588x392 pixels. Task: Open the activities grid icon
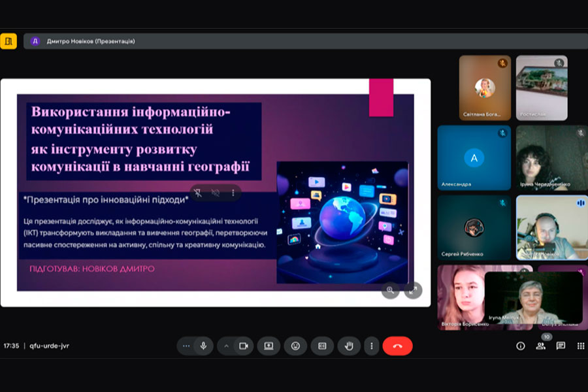(580, 346)
